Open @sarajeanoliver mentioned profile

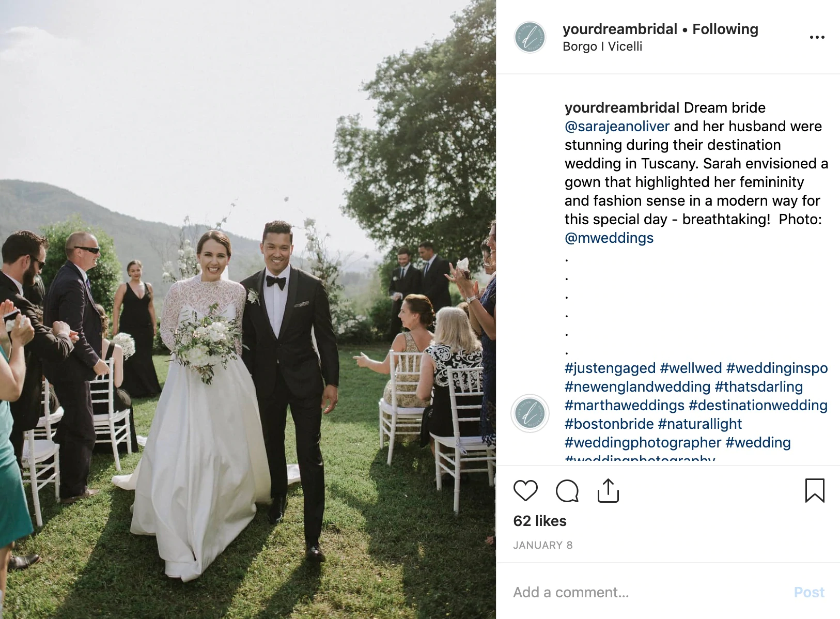pos(617,126)
